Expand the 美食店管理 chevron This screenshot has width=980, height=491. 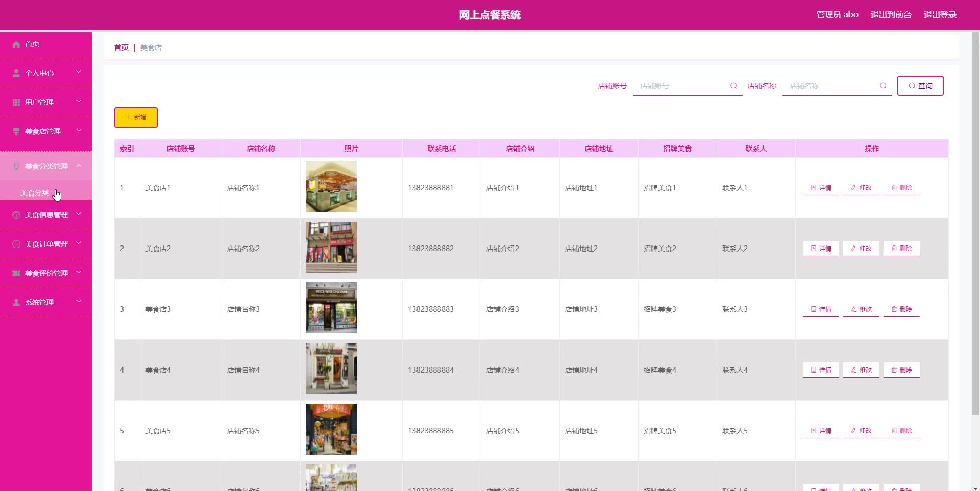[79, 130]
